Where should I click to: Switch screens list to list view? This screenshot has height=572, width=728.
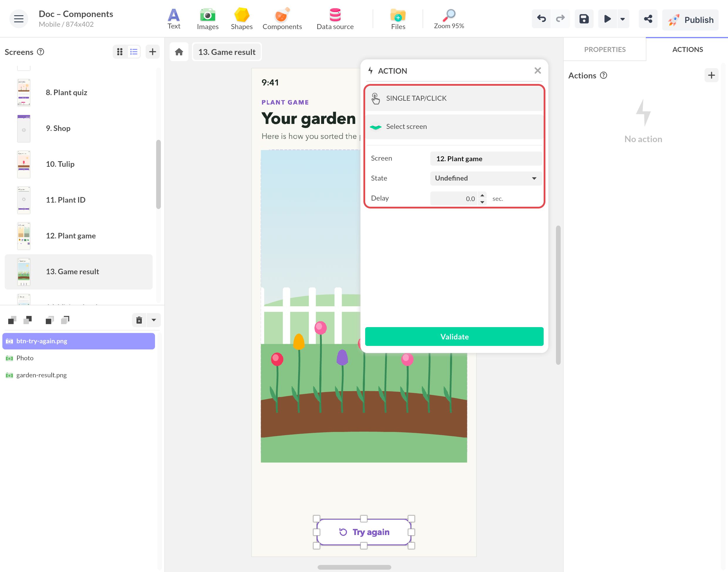pos(134,52)
